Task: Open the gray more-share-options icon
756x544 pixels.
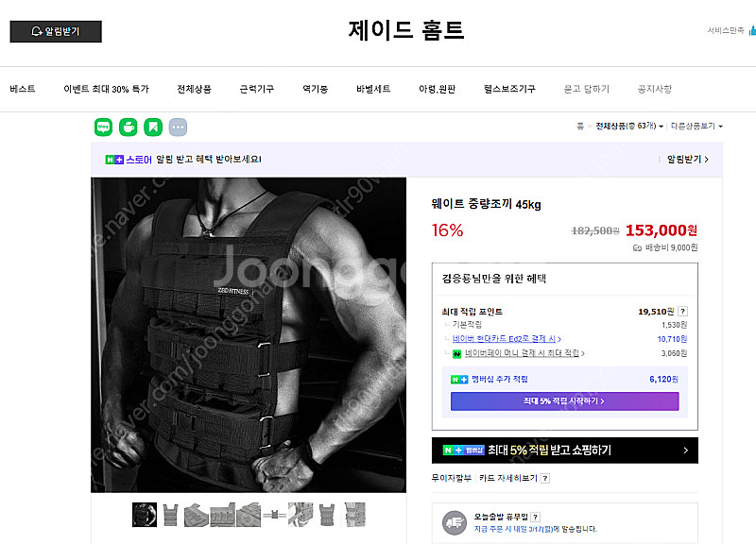Action: pos(178,127)
